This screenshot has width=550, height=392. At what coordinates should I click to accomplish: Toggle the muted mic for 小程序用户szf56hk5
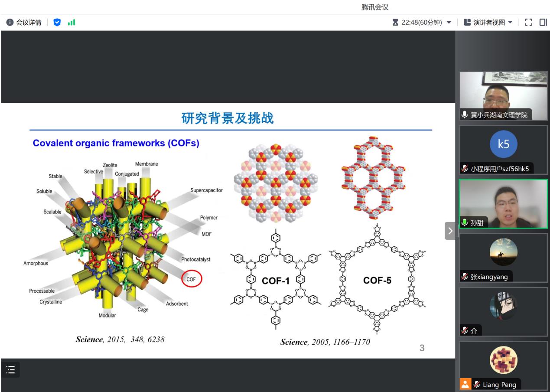[x=465, y=169]
